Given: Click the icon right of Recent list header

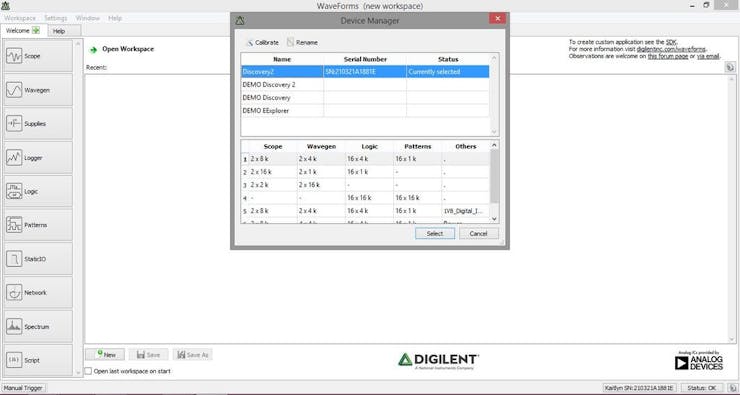Looking at the screenshot, I should tap(730, 67).
